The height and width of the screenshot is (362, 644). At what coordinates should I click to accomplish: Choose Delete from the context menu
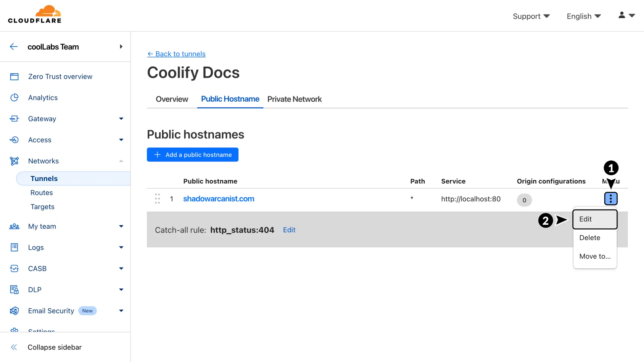pyautogui.click(x=590, y=238)
